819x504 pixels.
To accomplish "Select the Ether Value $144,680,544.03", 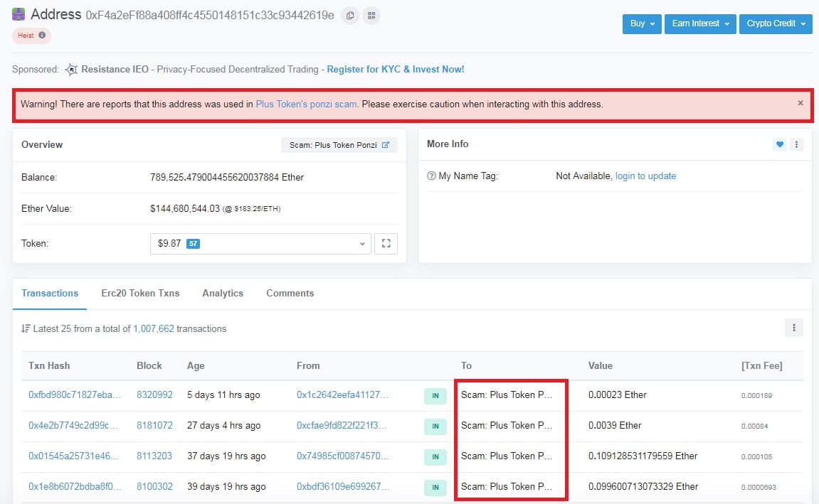I will coord(185,209).
